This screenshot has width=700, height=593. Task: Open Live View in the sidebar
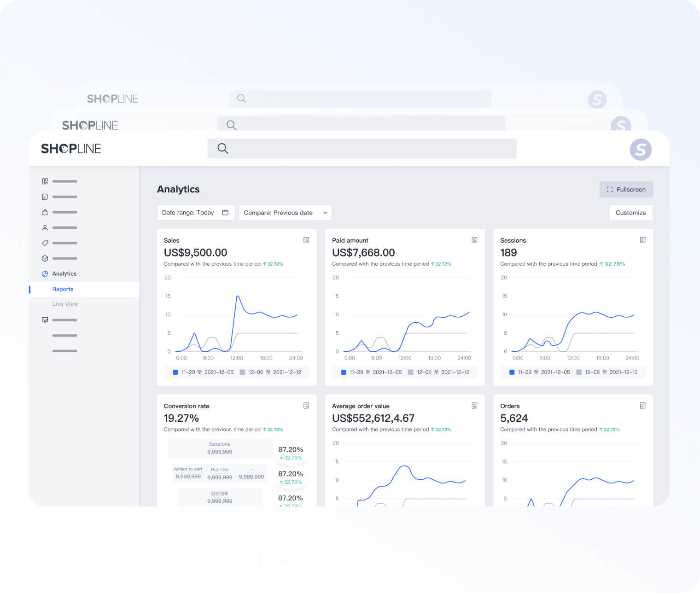[65, 304]
